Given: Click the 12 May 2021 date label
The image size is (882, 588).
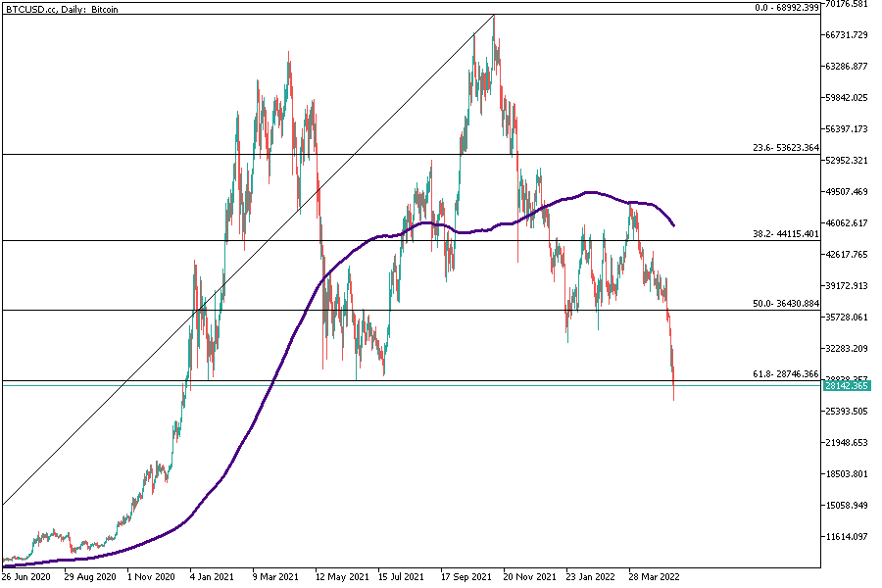Looking at the screenshot, I should tap(341, 577).
